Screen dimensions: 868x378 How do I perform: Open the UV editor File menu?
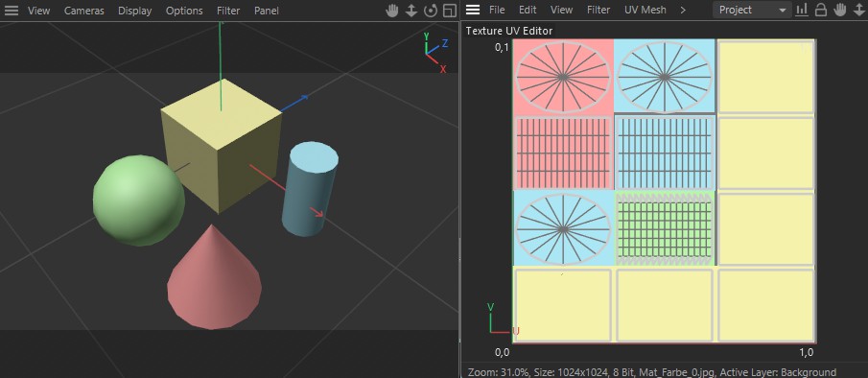497,10
